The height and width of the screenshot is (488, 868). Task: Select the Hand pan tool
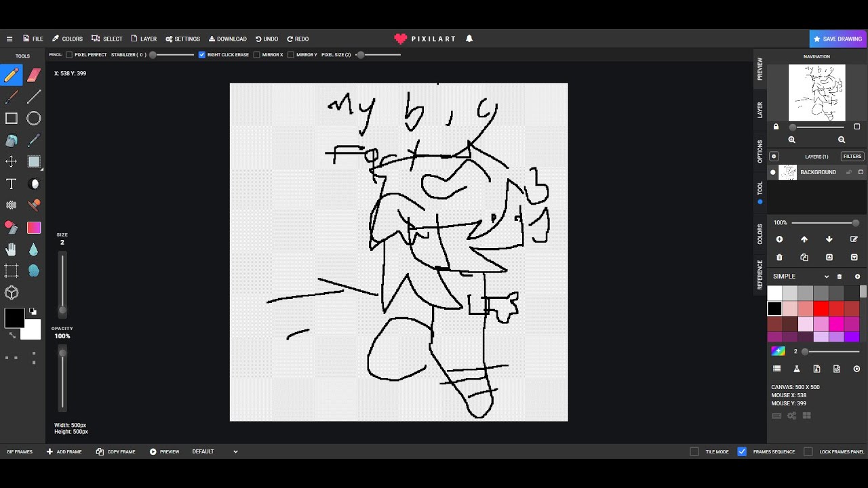tap(12, 249)
